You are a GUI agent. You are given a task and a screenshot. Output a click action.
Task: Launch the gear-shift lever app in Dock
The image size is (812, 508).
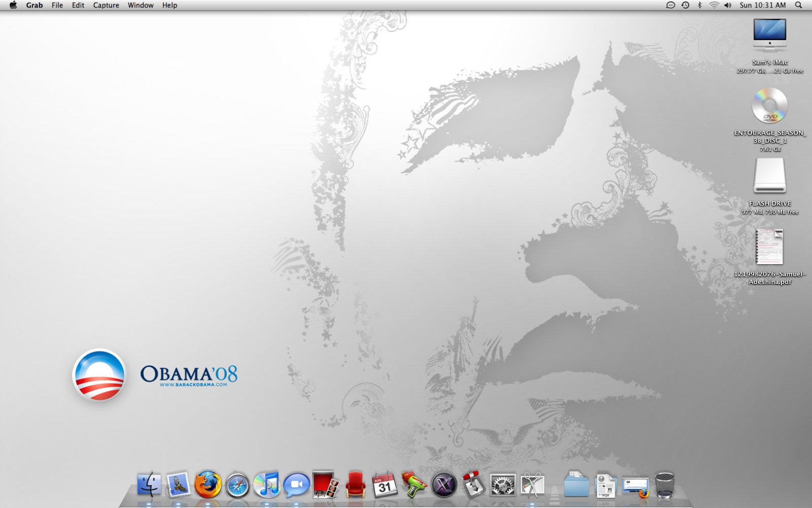pos(473,485)
